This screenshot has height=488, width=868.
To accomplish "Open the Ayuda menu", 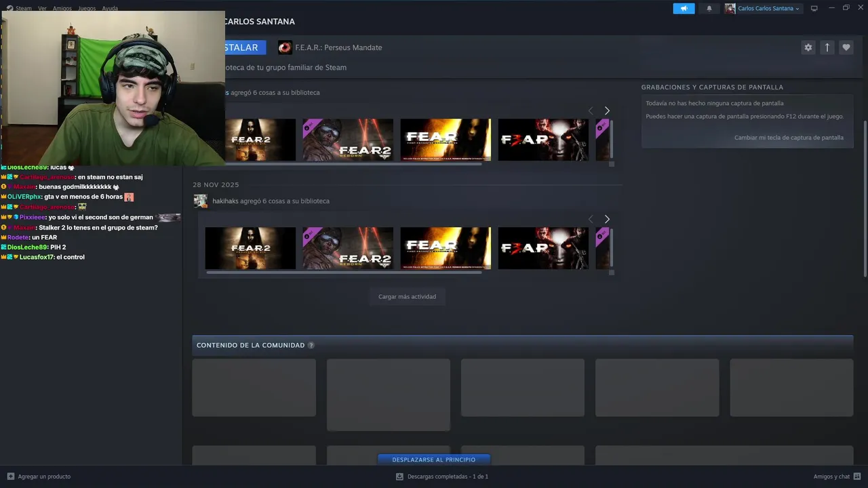I will [x=110, y=8].
